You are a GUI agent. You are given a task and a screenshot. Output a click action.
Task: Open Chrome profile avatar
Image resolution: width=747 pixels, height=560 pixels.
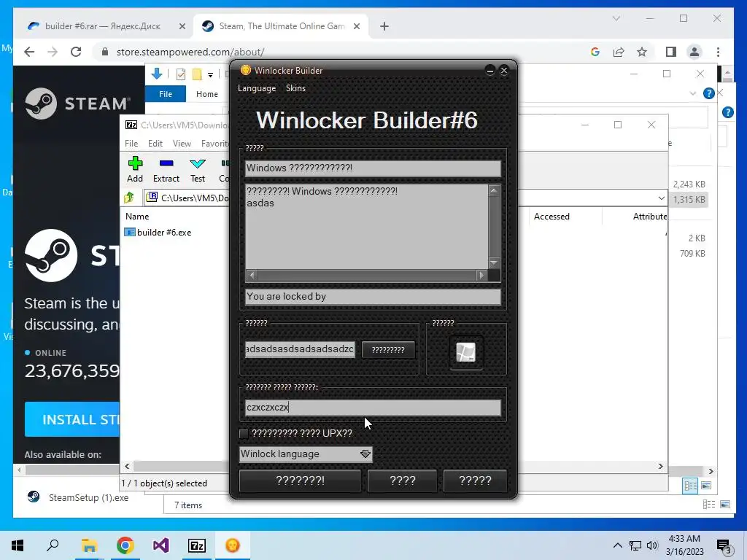(694, 52)
